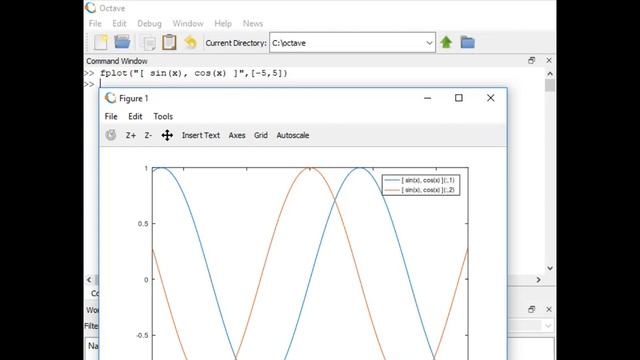The image size is (640, 360).
Task: Click Insert Text in Figure toolbar
Action: pos(201,135)
